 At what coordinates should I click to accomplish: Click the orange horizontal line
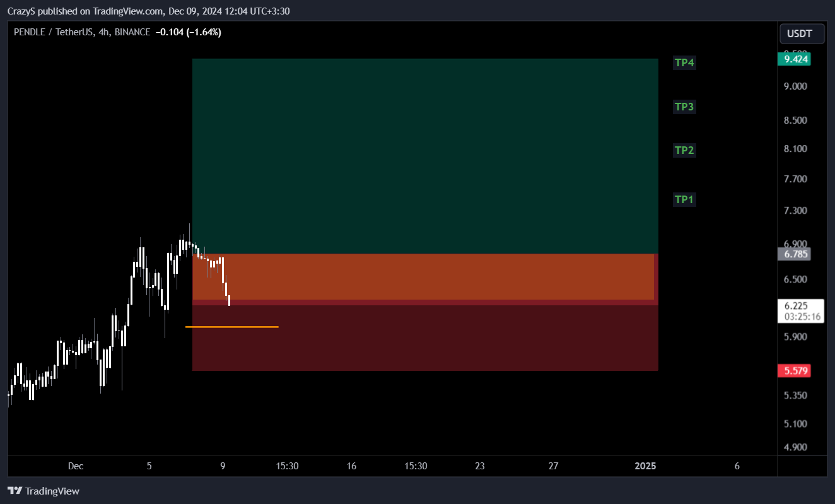(x=231, y=327)
